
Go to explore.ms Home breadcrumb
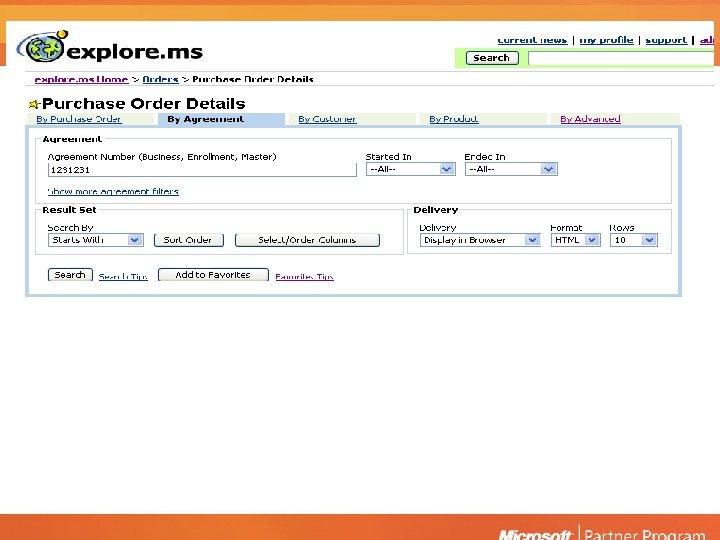[x=81, y=79]
